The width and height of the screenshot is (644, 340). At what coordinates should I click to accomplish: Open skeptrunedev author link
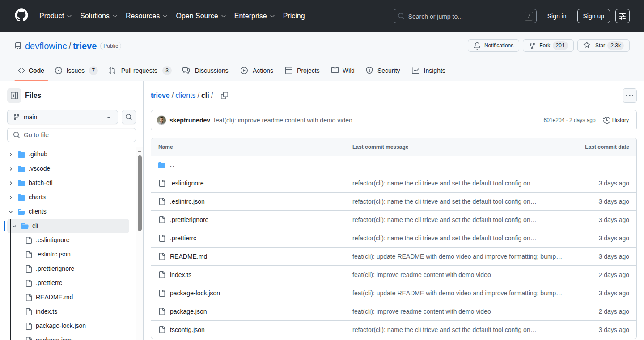190,120
